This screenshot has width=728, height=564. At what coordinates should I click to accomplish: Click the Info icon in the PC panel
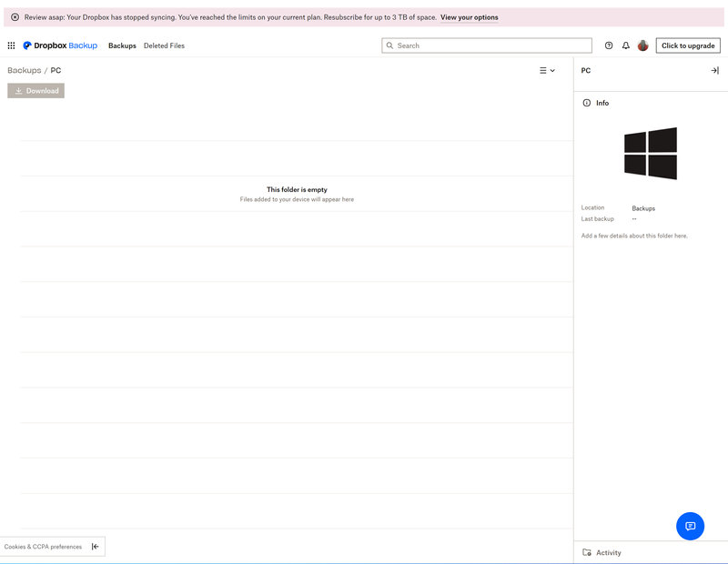(584, 103)
